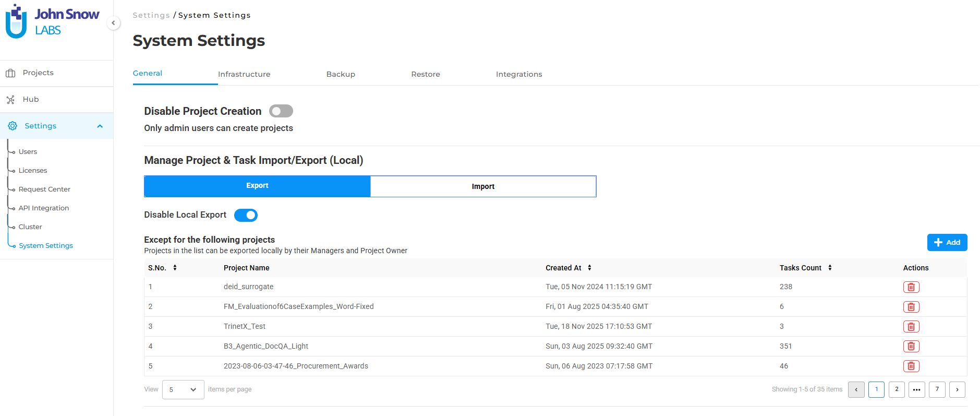Delete the deid_surrogate project row

(x=911, y=287)
